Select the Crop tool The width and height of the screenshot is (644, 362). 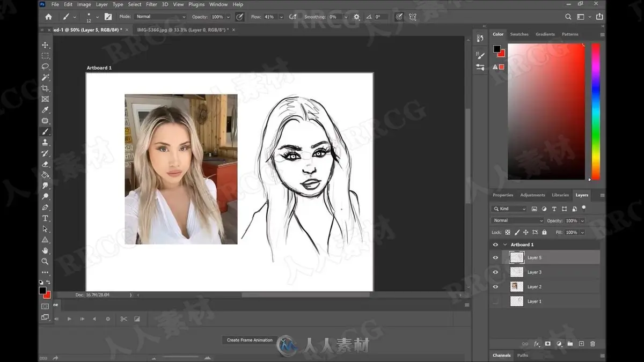(45, 88)
